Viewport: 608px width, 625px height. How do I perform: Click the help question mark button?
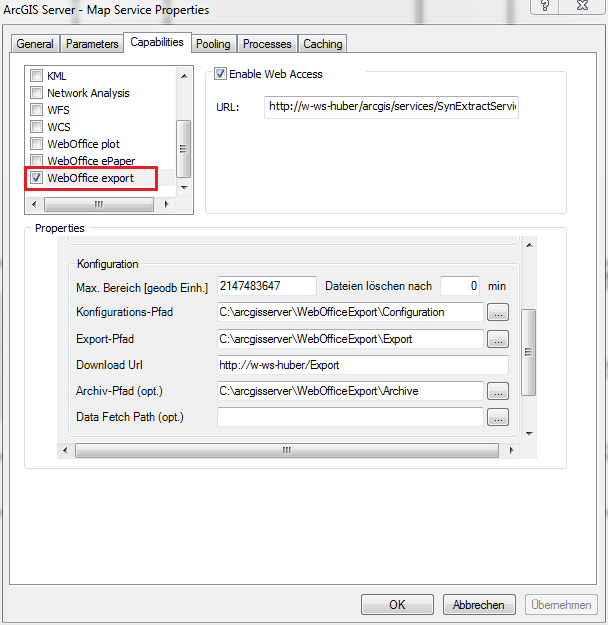click(545, 6)
